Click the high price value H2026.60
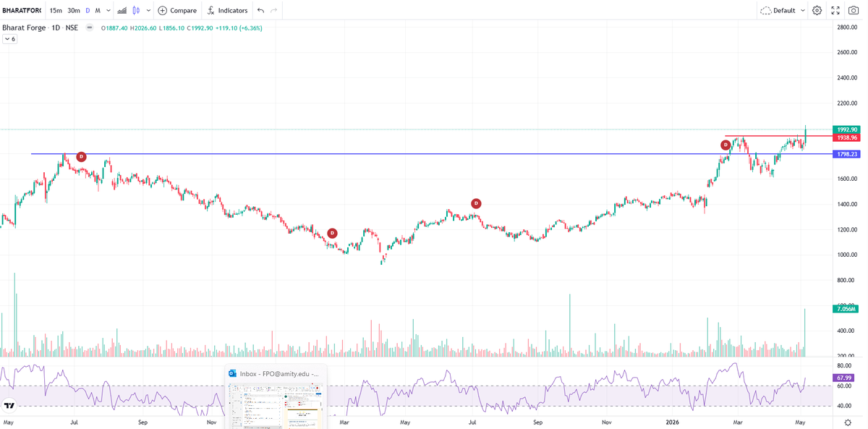Image resolution: width=868 pixels, height=429 pixels. (x=144, y=28)
